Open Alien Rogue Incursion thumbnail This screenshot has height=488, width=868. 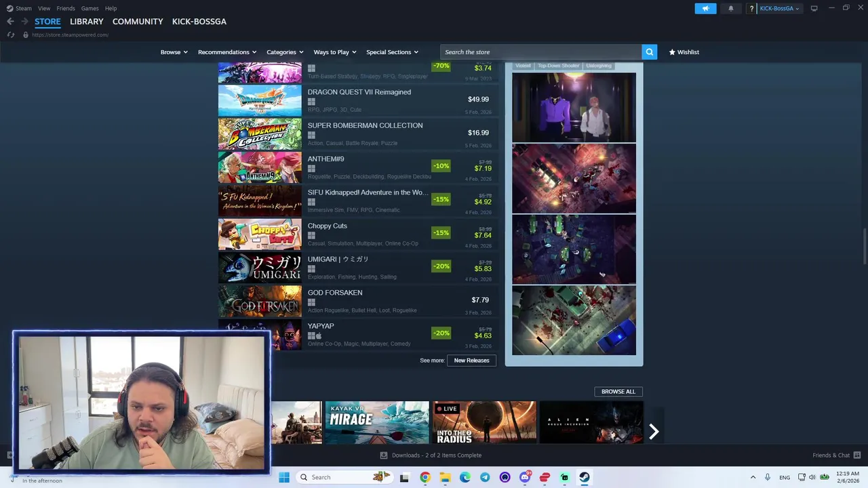click(x=591, y=422)
